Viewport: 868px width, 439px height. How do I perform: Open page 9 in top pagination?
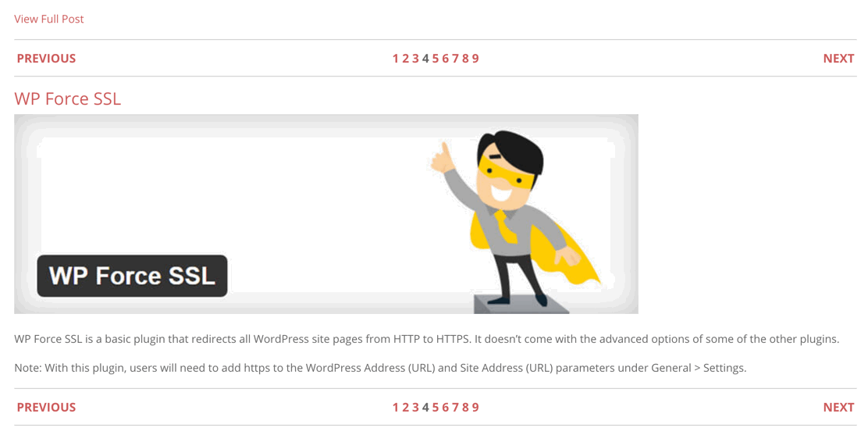(475, 59)
